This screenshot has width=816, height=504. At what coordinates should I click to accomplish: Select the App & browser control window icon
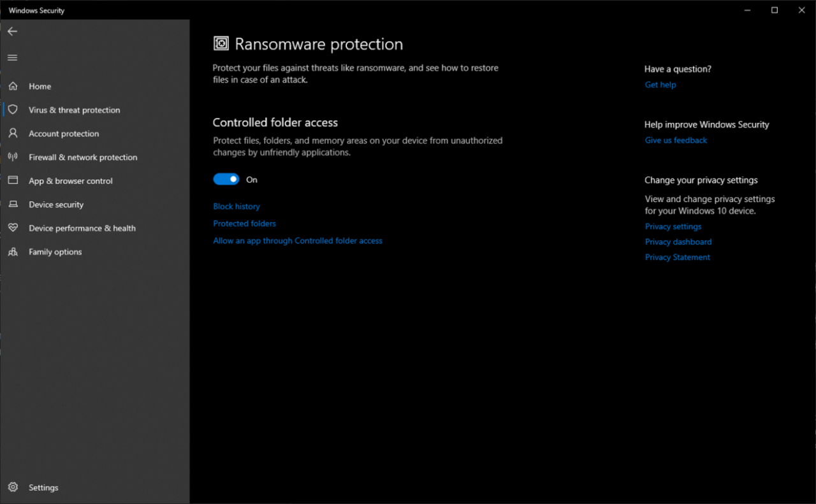pos(13,180)
